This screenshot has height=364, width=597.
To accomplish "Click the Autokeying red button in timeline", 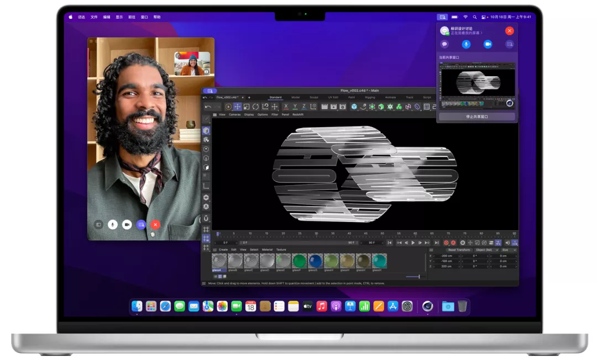I will [453, 242].
